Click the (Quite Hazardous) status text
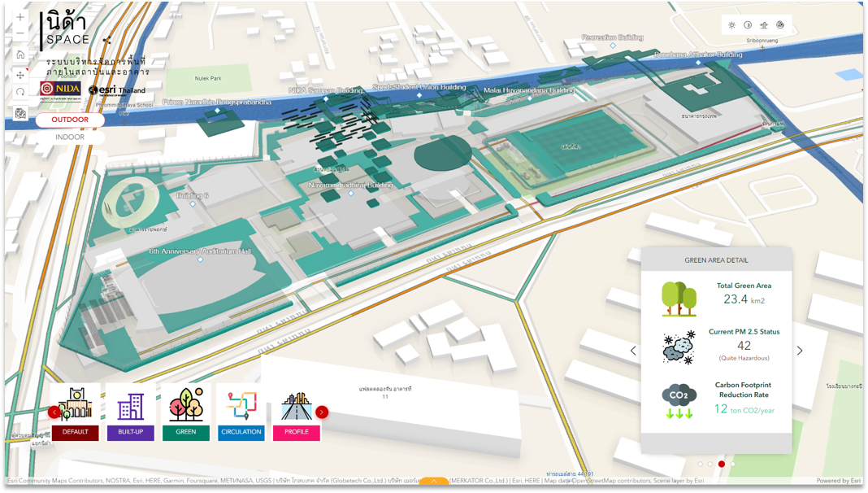The height and width of the screenshot is (493, 868). tap(744, 359)
